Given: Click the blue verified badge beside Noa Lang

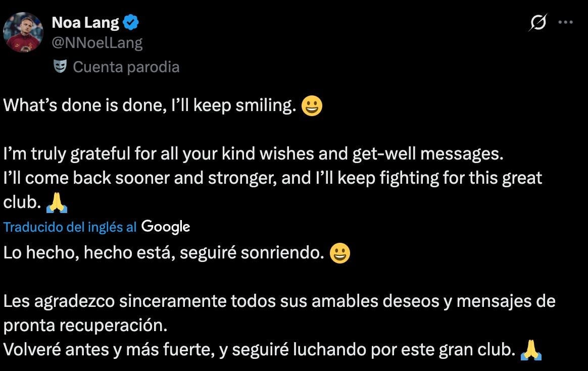Looking at the screenshot, I should pos(131,22).
